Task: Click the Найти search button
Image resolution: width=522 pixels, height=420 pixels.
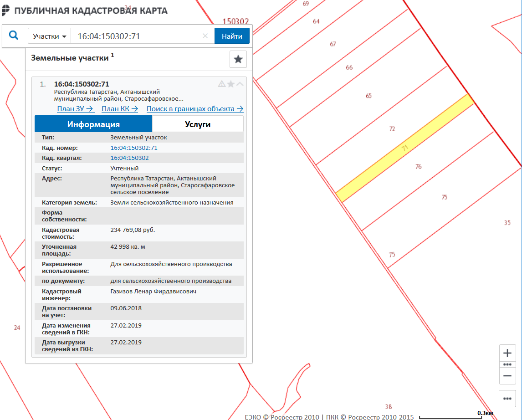Action: pos(232,36)
